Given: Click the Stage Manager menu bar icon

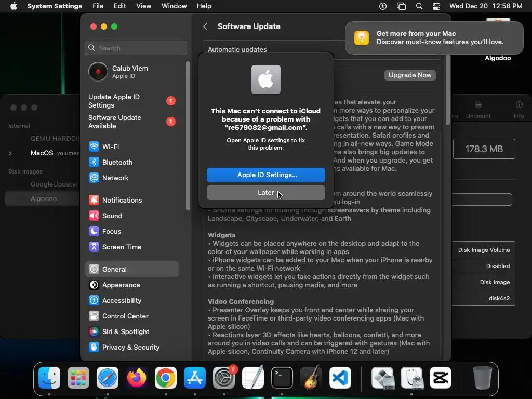Looking at the screenshot, I should coord(401,6).
